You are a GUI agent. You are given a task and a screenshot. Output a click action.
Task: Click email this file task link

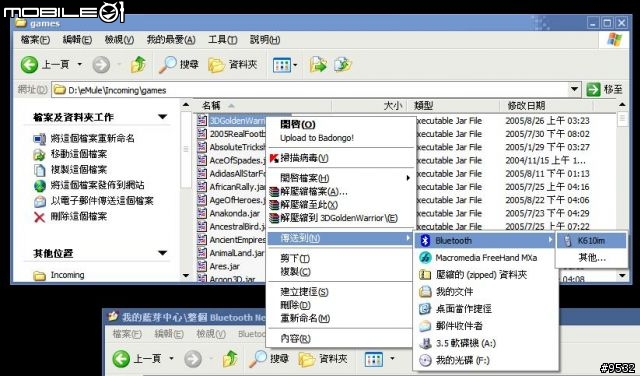coord(102,201)
